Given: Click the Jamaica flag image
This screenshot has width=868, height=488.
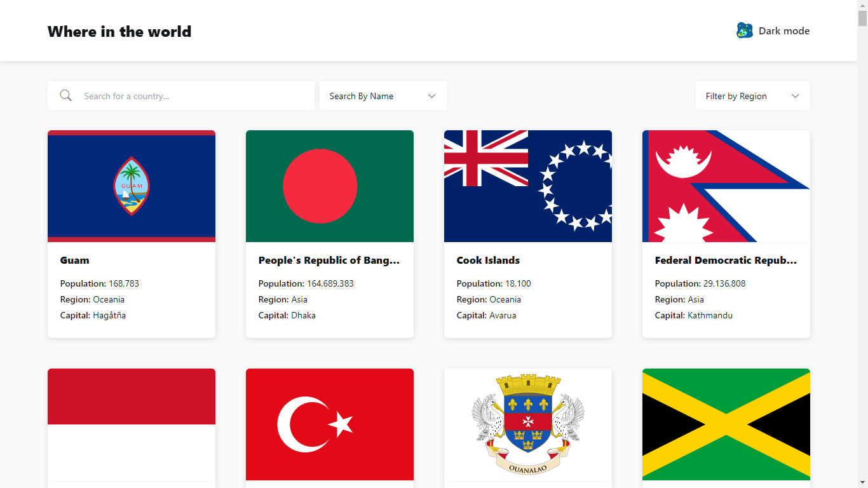Looking at the screenshot, I should (726, 424).
